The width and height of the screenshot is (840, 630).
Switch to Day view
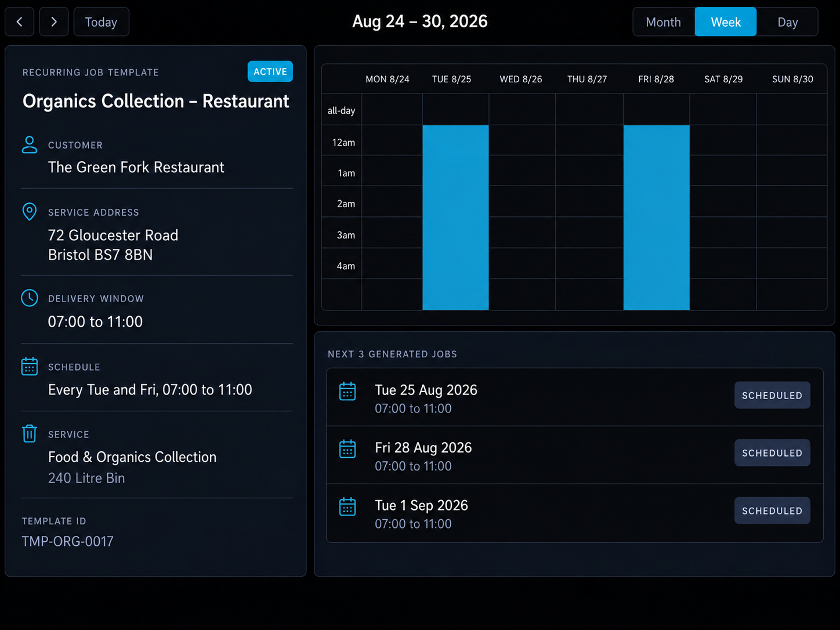788,22
